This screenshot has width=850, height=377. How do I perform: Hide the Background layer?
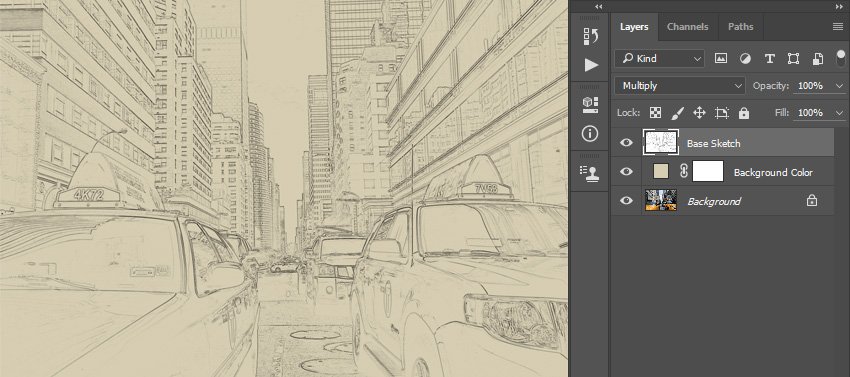tap(626, 201)
